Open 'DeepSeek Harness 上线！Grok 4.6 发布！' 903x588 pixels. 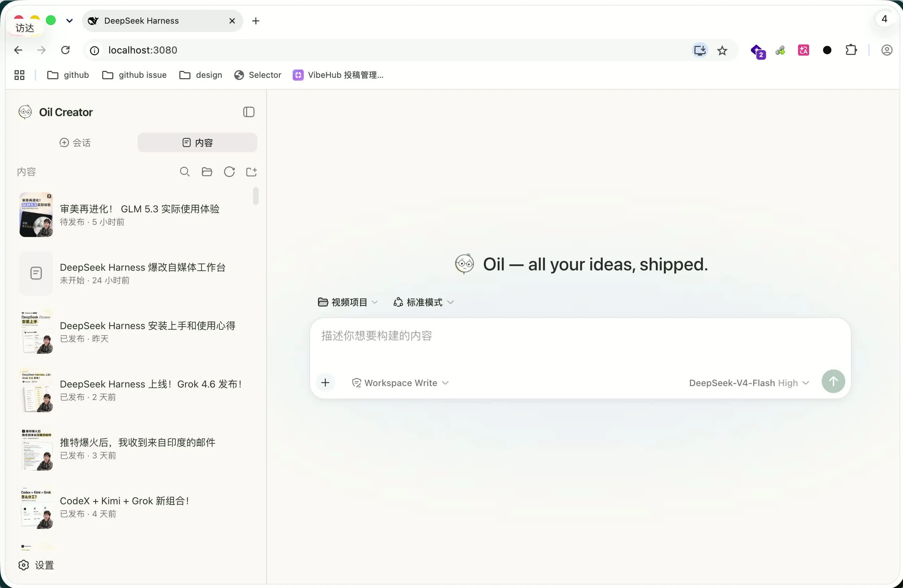[x=151, y=384]
